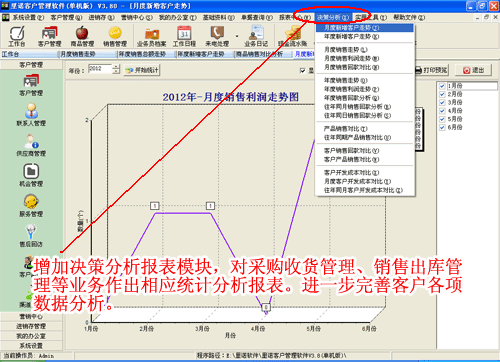
Task: Click the 客户管理 toolbar icon
Action: 49,36
